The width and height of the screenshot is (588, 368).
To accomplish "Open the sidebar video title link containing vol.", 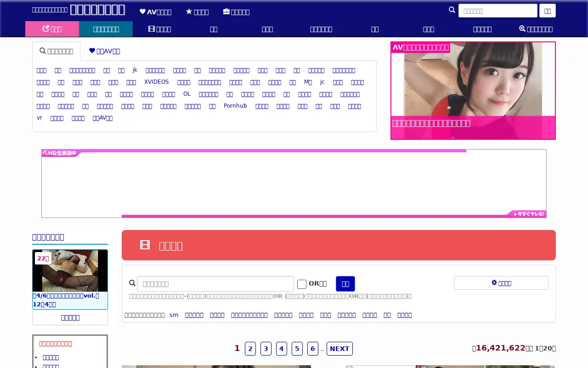I will click(x=66, y=299).
